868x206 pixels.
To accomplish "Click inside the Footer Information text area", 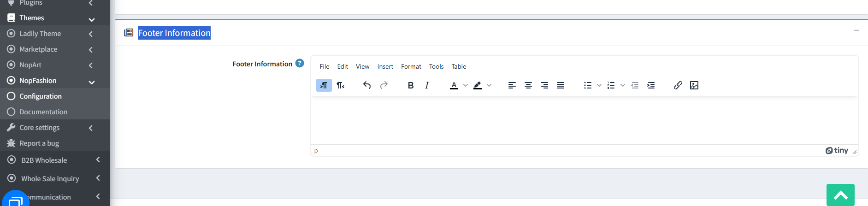I will (x=584, y=120).
